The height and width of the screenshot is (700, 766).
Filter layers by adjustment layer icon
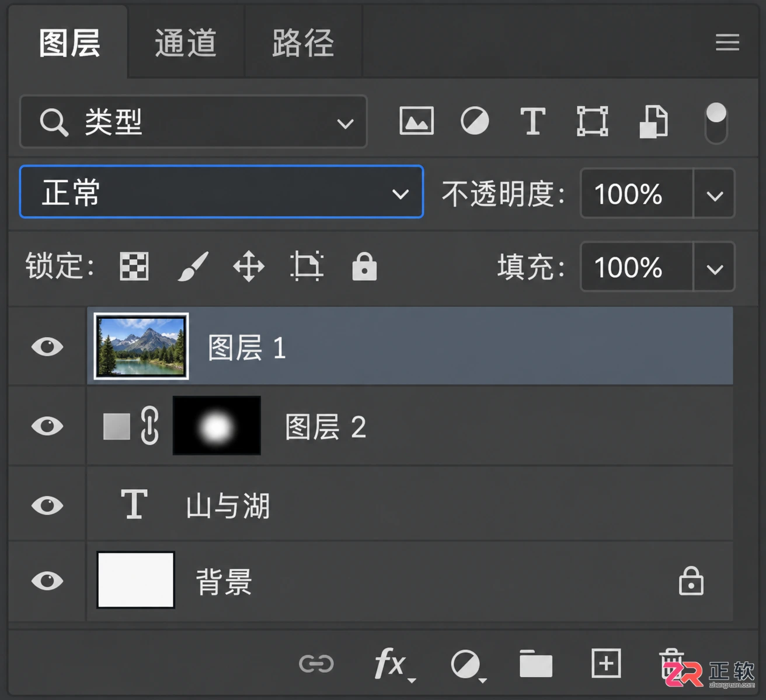coord(475,121)
